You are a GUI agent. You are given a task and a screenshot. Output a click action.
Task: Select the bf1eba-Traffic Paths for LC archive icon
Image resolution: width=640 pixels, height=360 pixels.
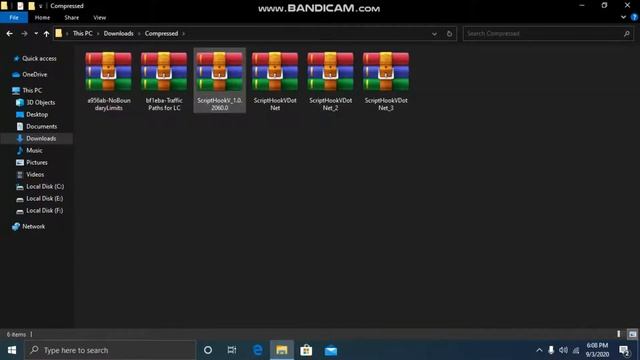(164, 71)
